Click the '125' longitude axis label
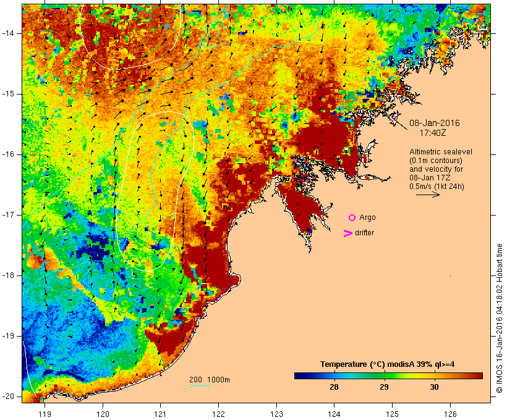Viewport: 507px width, 420px height. pyautogui.click(x=392, y=414)
